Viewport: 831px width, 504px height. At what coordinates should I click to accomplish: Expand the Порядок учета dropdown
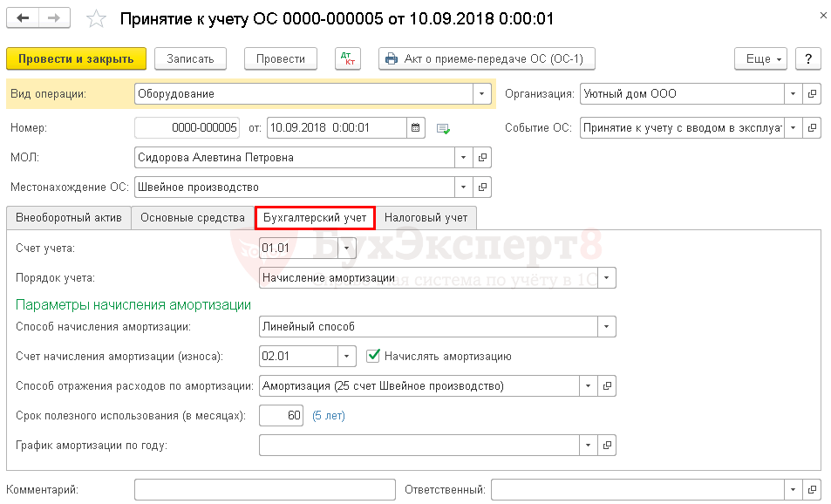607,278
